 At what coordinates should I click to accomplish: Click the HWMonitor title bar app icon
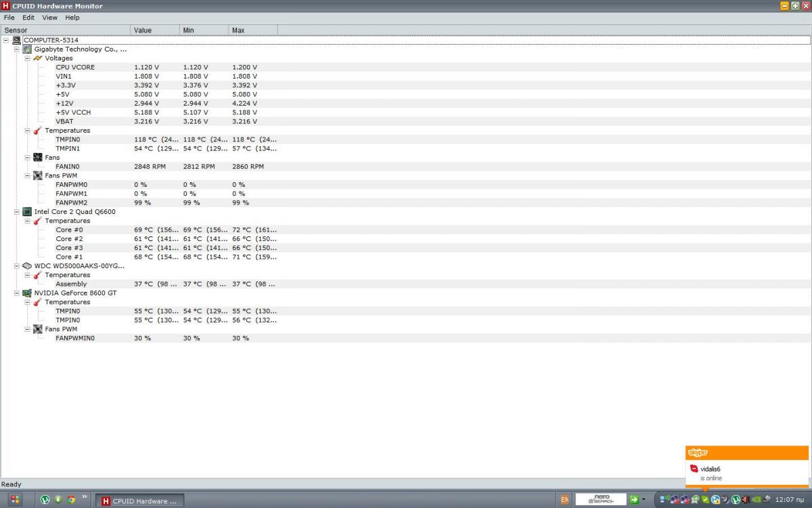6,5
